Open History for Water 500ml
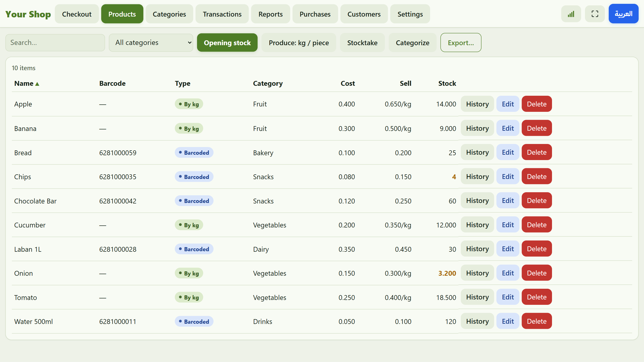 pyautogui.click(x=477, y=321)
